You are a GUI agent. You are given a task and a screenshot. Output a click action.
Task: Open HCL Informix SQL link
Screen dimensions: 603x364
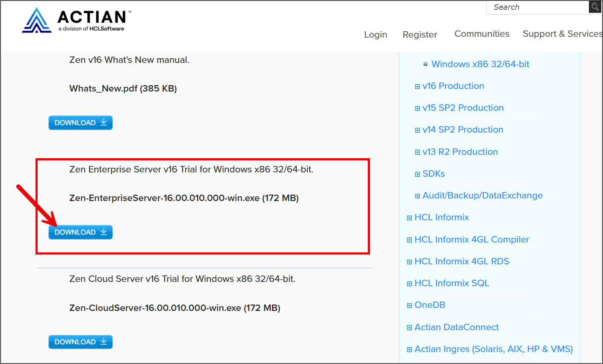coord(452,283)
